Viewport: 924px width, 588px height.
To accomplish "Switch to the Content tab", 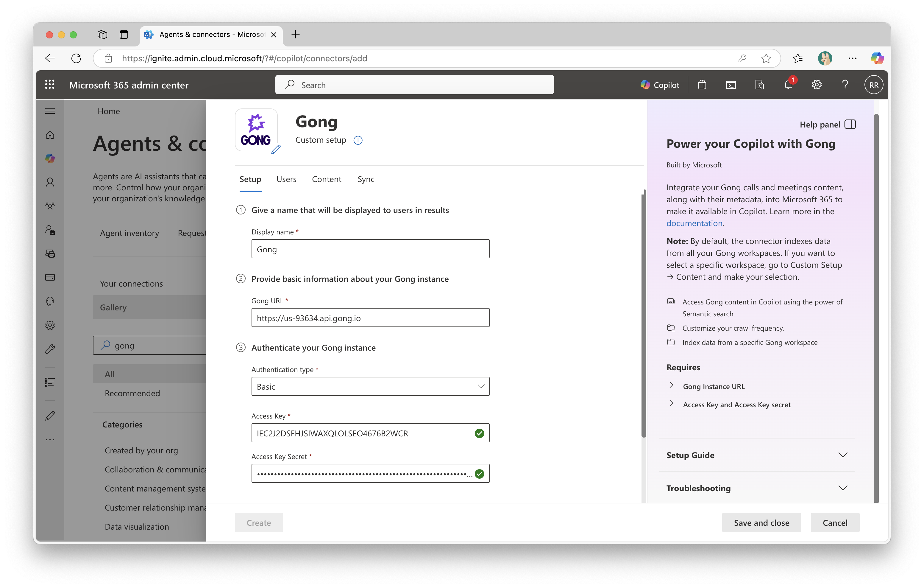I will (x=326, y=179).
